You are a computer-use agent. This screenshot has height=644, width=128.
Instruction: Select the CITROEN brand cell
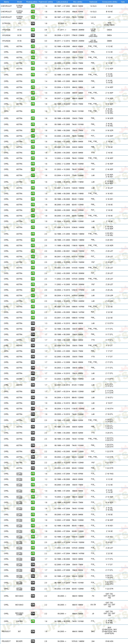click(x=6, y=24)
